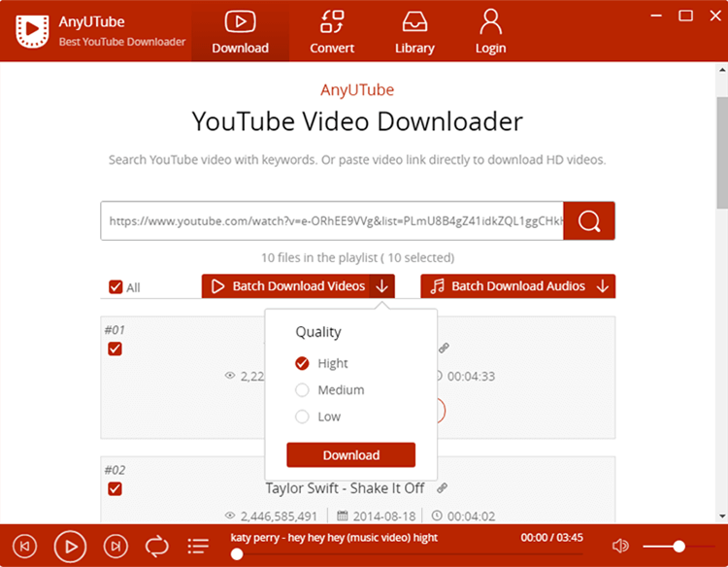Uncheck the #01 video checkbox
Image resolution: width=728 pixels, height=567 pixels.
click(115, 349)
